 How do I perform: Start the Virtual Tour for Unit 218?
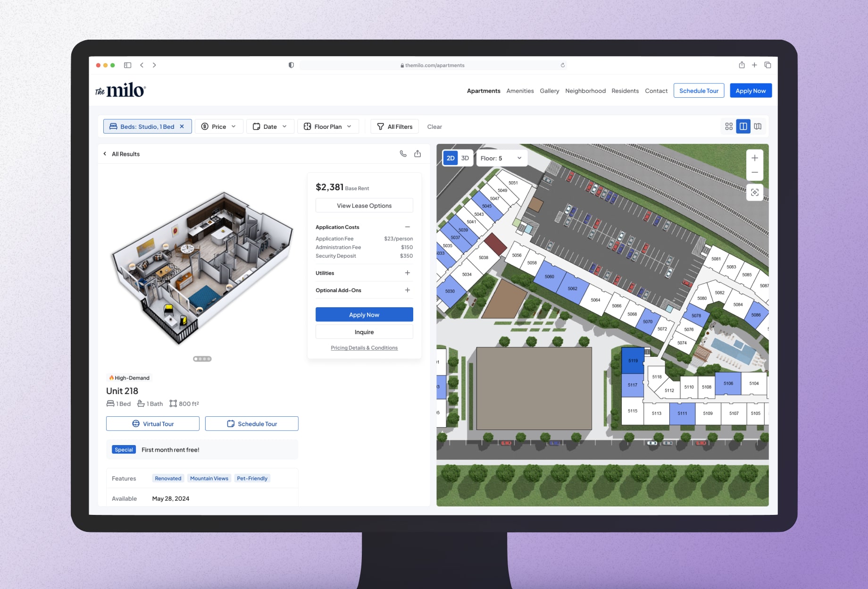[x=153, y=423]
